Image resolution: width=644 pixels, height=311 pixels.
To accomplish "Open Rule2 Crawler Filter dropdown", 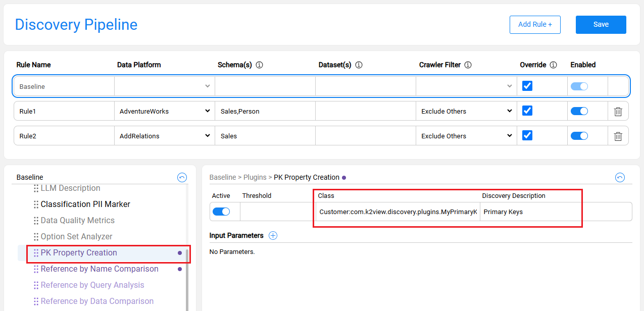I will (x=466, y=136).
